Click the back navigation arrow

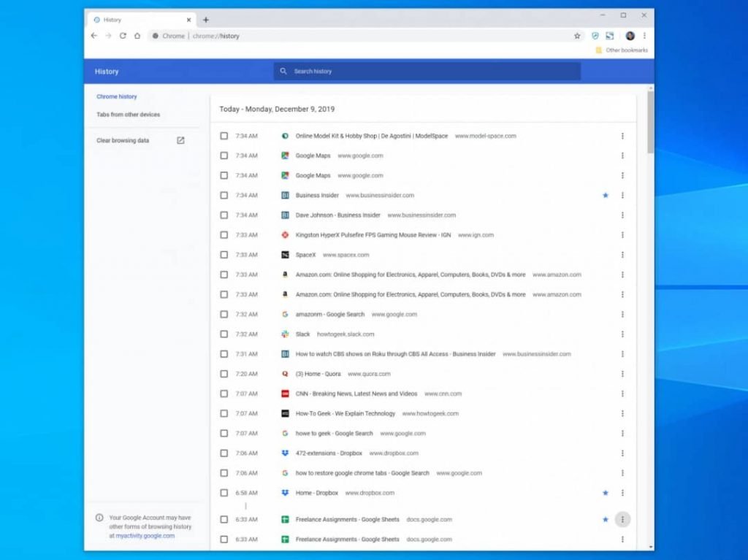[x=94, y=36]
